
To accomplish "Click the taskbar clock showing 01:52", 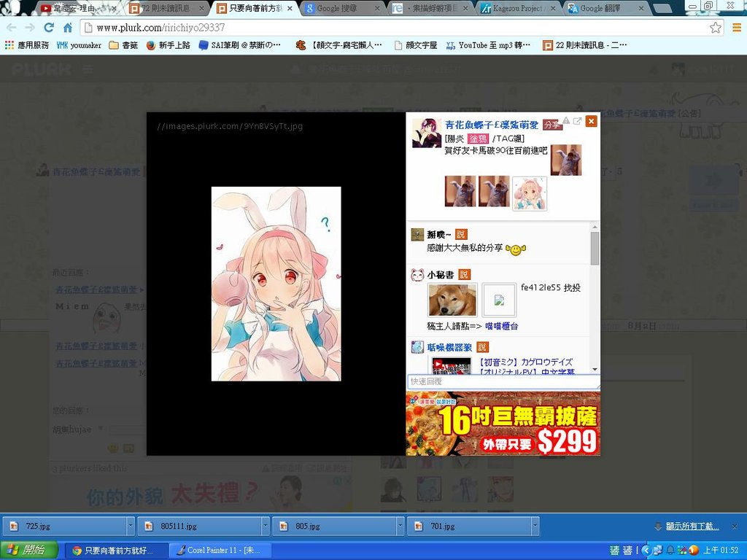I will click(721, 551).
